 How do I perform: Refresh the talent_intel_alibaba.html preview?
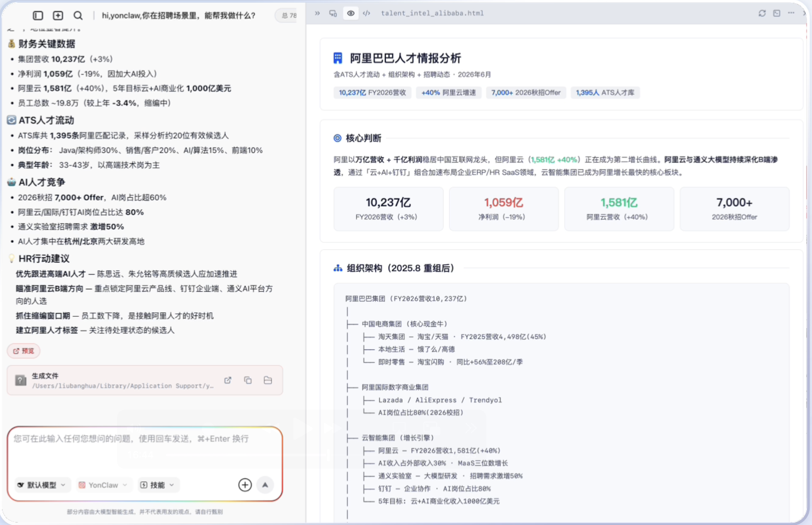762,13
